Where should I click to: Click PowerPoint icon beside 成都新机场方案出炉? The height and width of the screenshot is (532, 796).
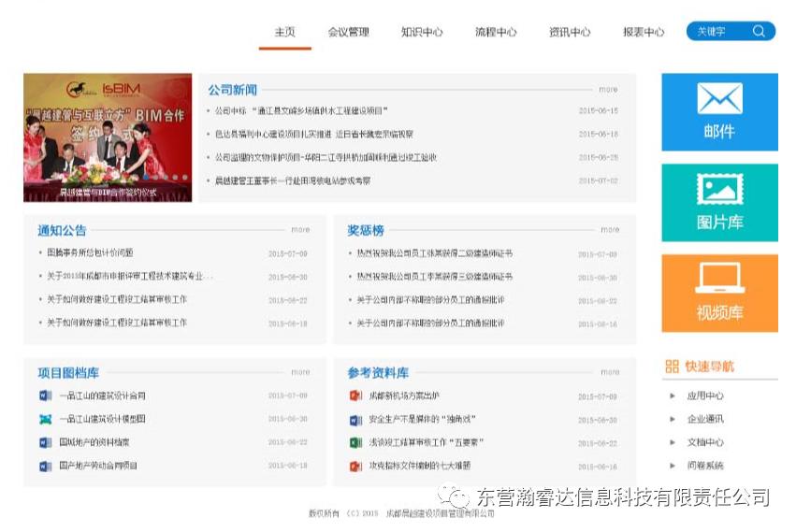pyautogui.click(x=355, y=395)
